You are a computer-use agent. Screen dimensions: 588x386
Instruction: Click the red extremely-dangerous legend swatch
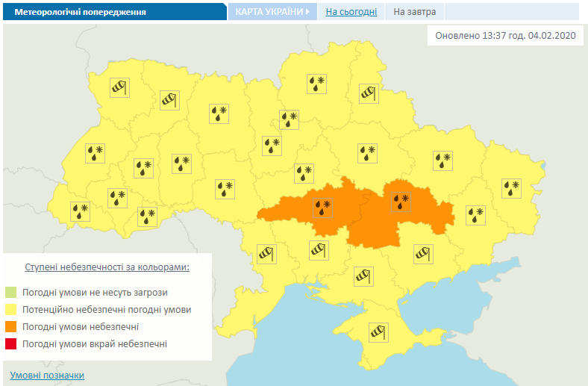point(11,344)
